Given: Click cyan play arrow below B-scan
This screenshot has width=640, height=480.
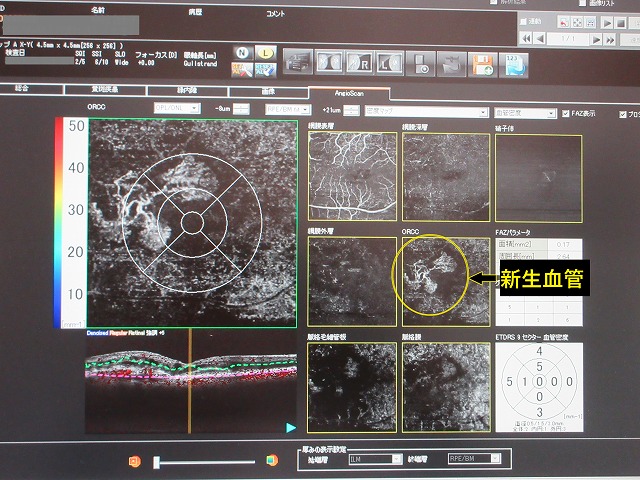Looking at the screenshot, I should point(290,427).
